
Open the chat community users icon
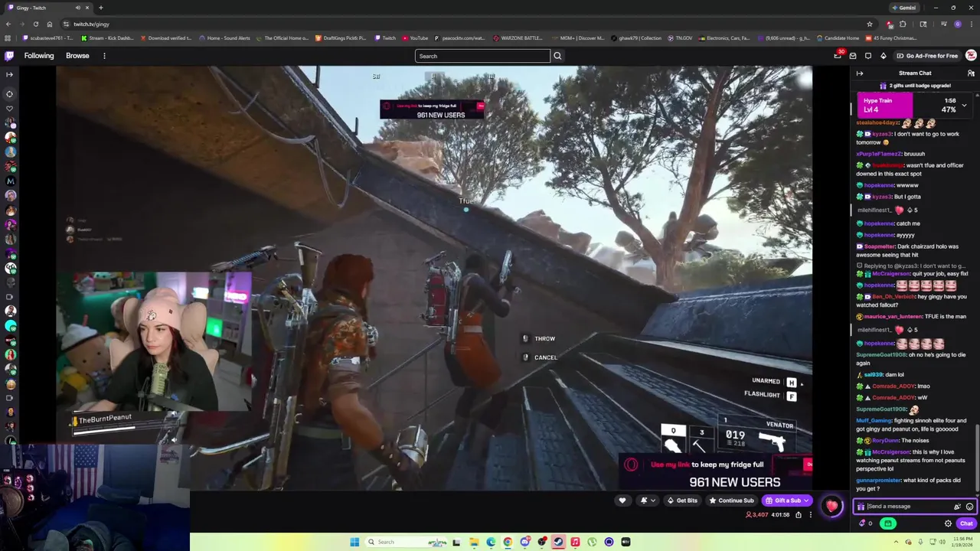971,73
